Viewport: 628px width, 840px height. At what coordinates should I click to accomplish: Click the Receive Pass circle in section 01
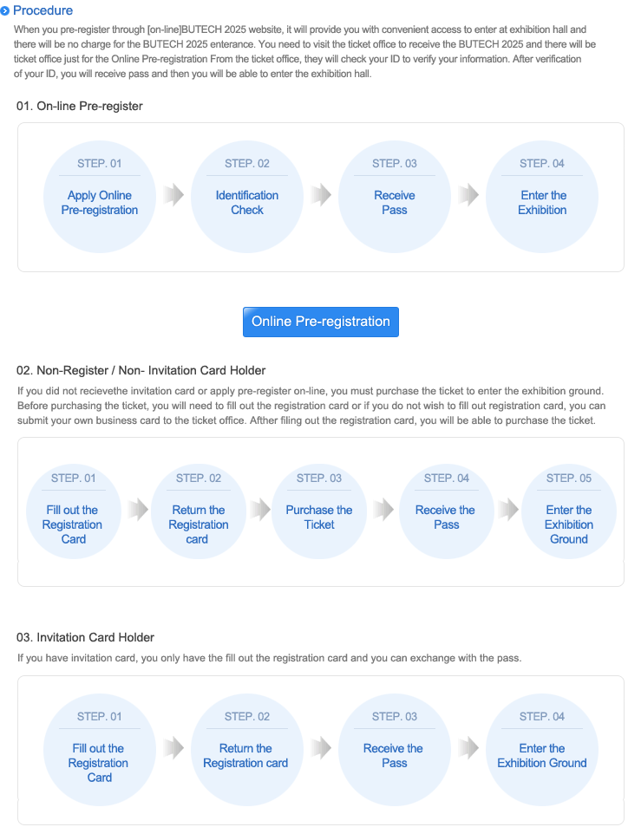(395, 197)
